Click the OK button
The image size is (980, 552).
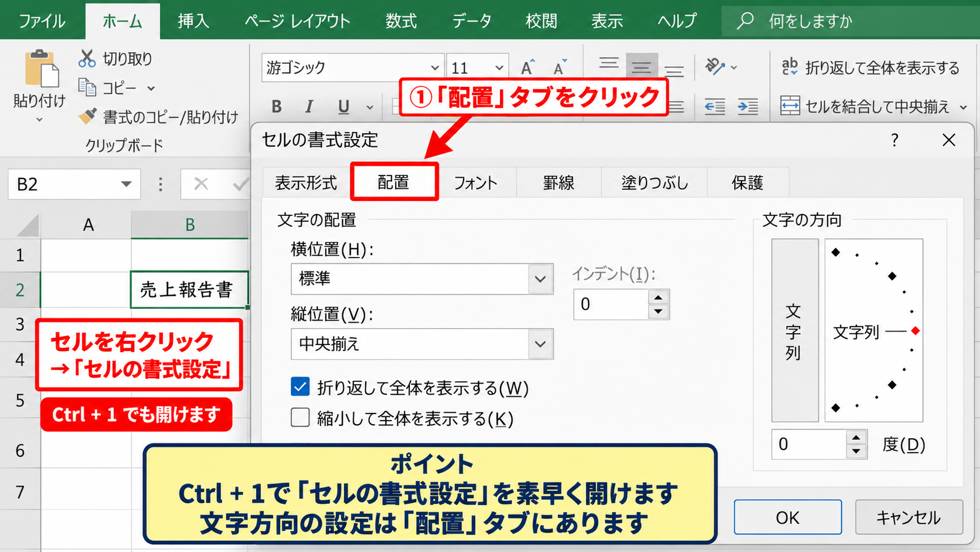788,517
